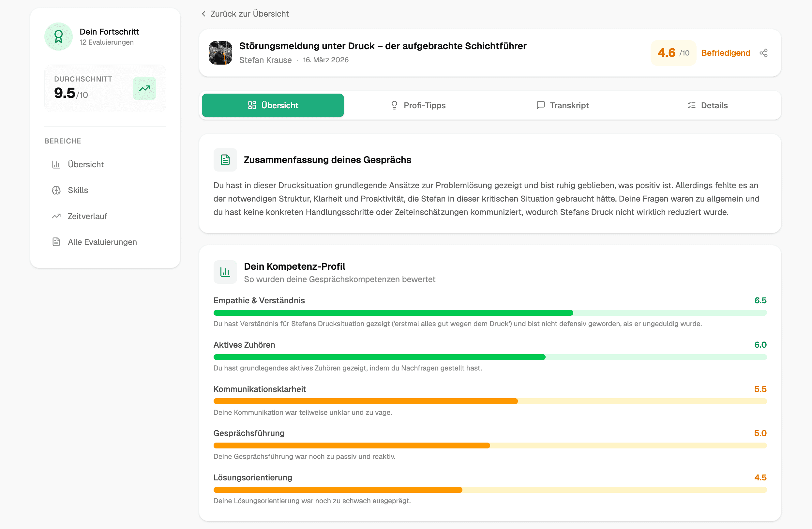Click the chart icon next to Dein Kompetenz-Profil
The width and height of the screenshot is (812, 529).
coord(225,272)
